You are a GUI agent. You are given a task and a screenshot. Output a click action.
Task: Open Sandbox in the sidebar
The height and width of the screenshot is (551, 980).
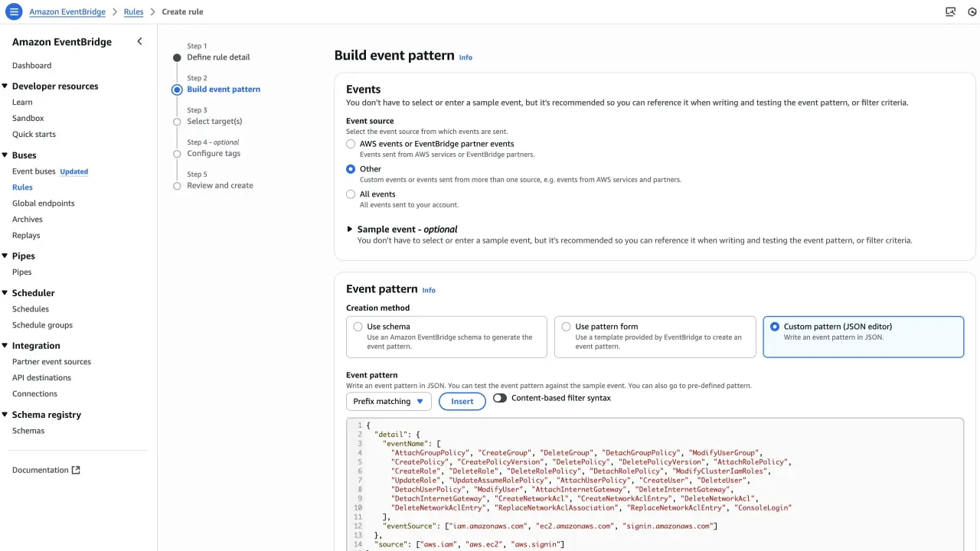point(28,119)
